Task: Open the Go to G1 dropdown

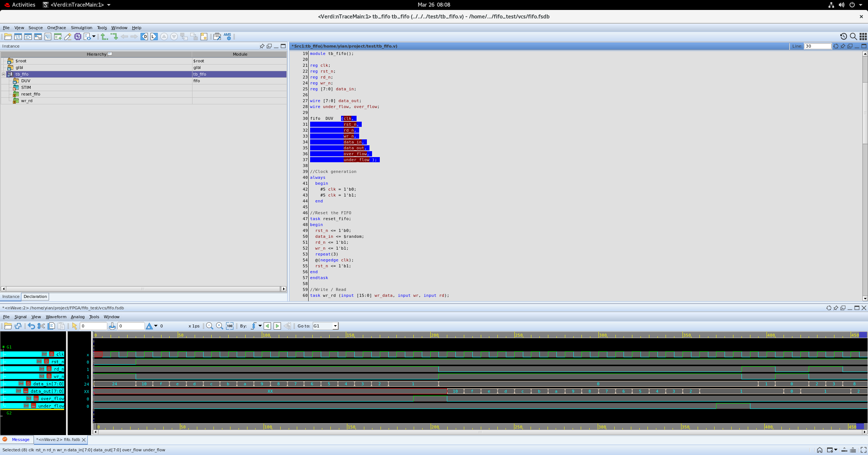Action: pos(335,326)
